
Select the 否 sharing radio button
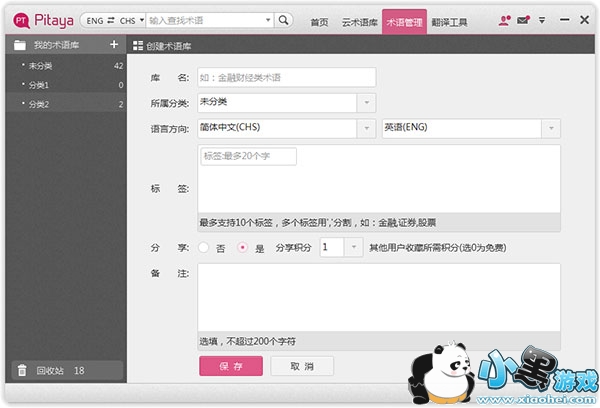tap(204, 248)
